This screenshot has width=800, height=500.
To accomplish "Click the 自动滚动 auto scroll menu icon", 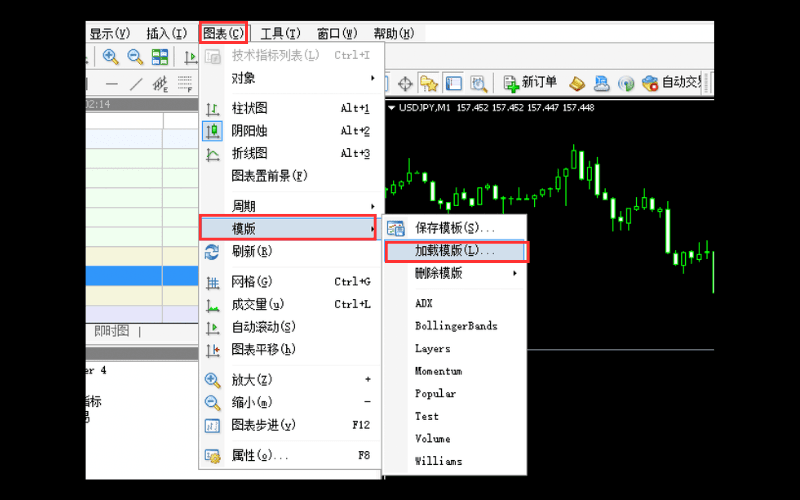I will 213,328.
